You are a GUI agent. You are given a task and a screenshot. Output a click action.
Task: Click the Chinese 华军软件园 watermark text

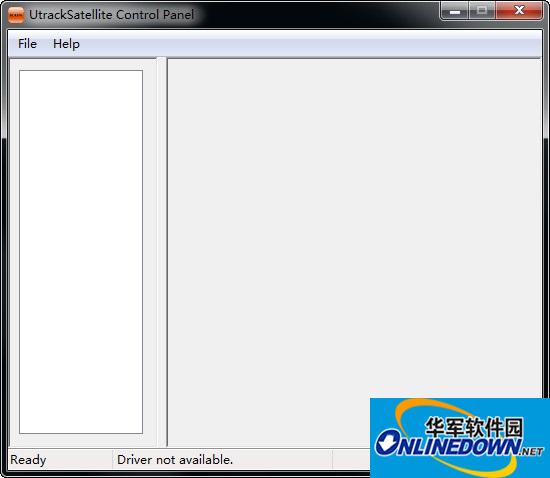474,427
